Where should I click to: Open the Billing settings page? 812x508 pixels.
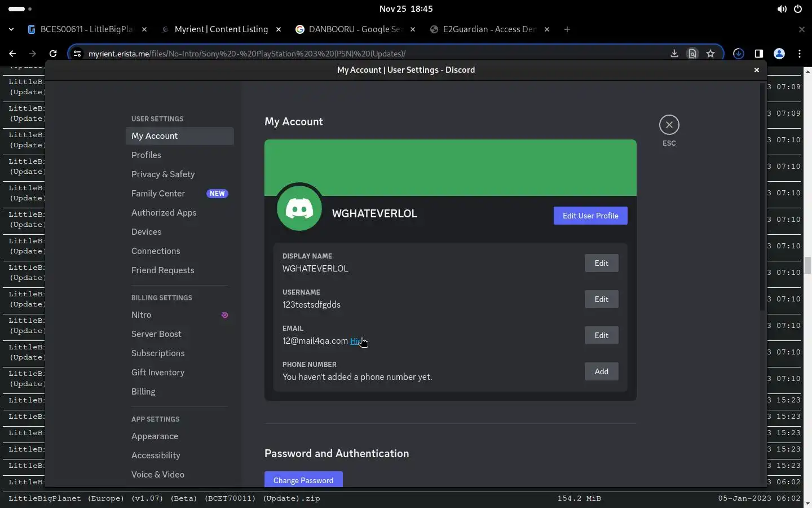click(179, 392)
